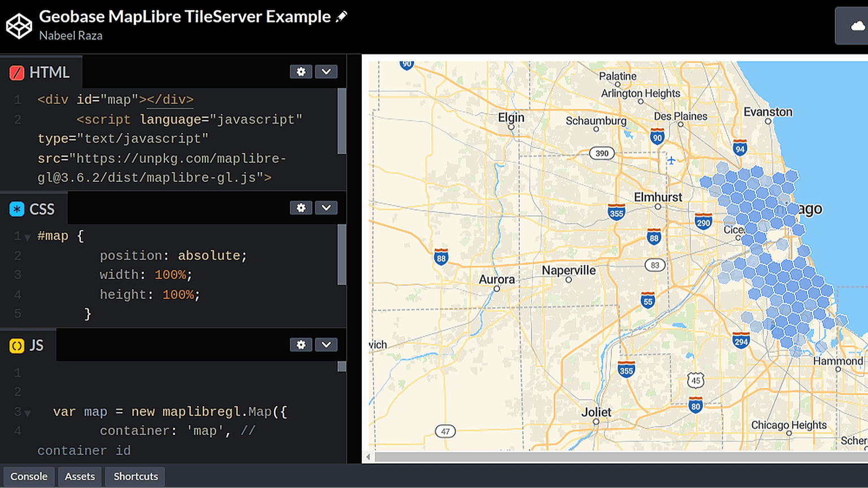
Task: Collapse the var map JS fold arrow
Action: pos(27,413)
